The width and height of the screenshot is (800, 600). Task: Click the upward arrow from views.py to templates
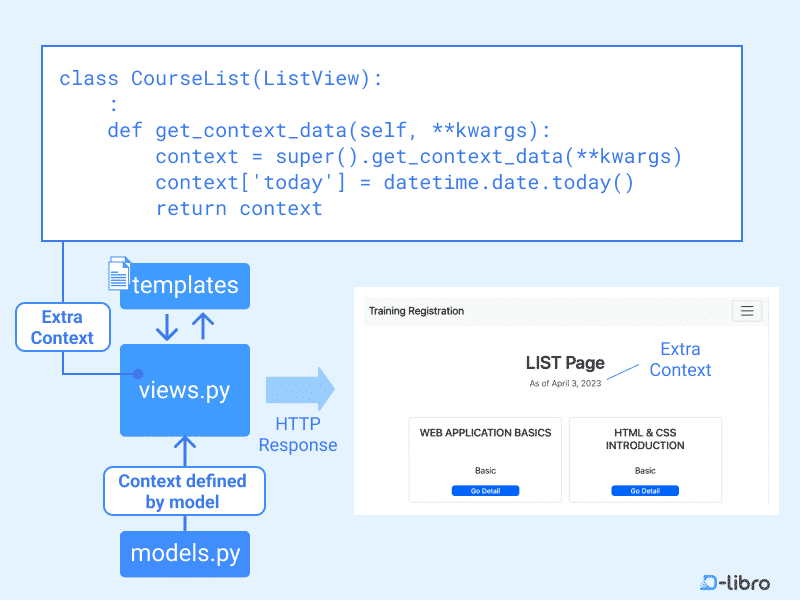204,325
